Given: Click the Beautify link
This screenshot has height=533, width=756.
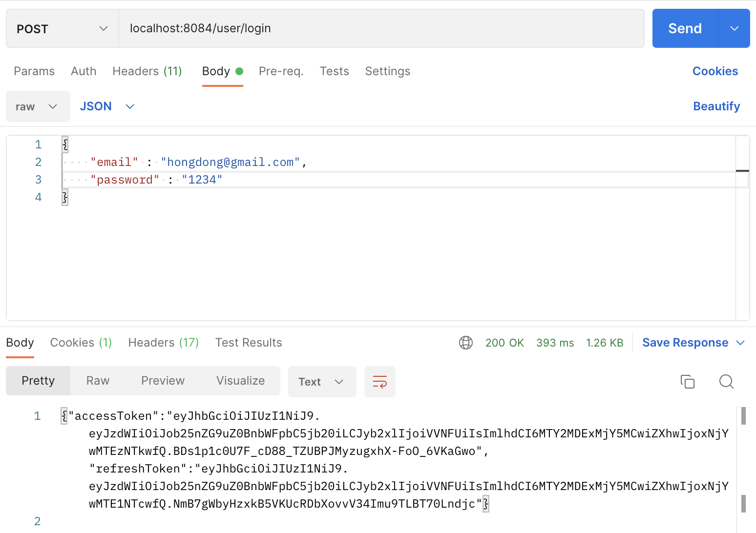Looking at the screenshot, I should pyautogui.click(x=716, y=106).
